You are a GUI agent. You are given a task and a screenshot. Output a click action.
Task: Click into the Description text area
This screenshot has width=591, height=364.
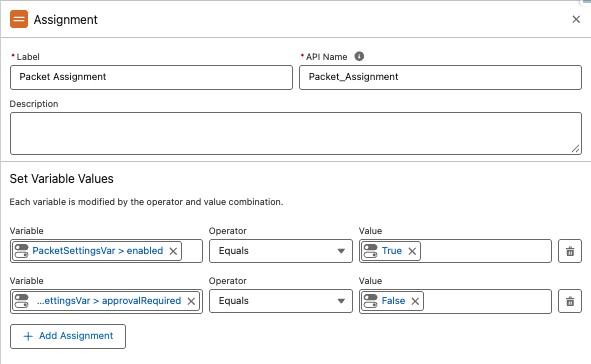(x=296, y=133)
